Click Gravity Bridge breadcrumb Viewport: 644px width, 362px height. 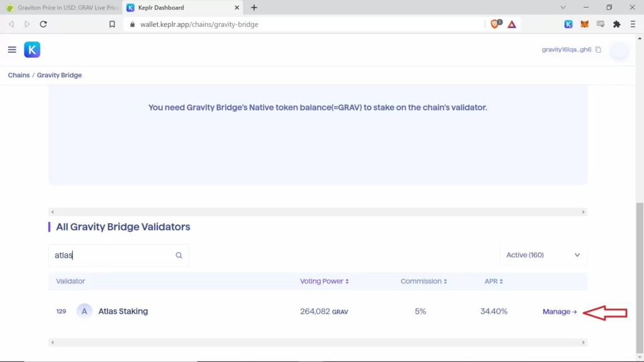point(60,75)
